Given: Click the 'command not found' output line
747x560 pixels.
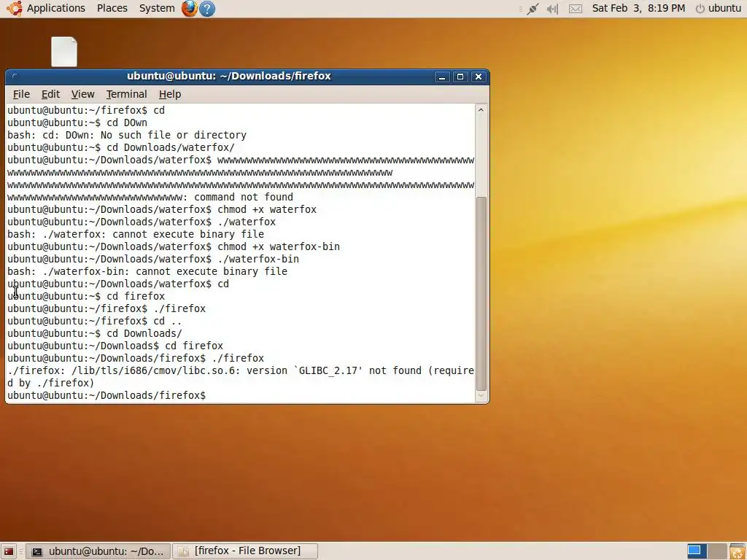Looking at the screenshot, I should 150,197.
